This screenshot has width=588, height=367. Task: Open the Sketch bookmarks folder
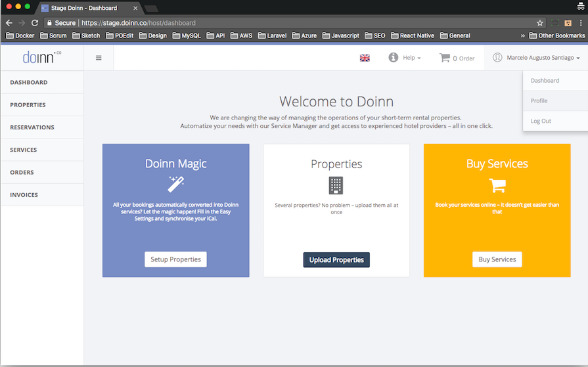86,35
